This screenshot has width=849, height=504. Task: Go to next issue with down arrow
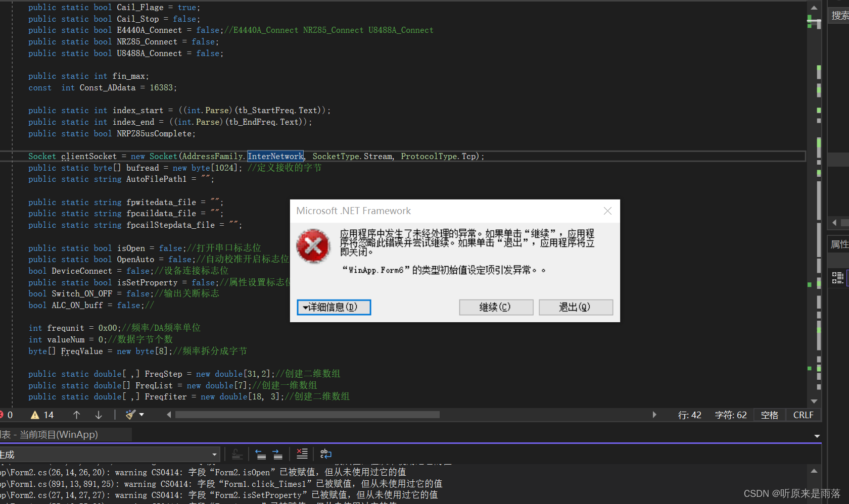pos(99,415)
